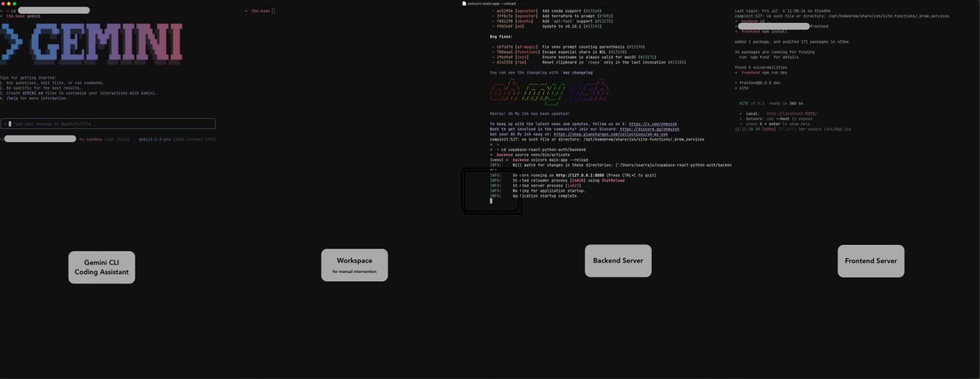The image size is (980, 379).
Task: Minimize the terminal using the yellow button
Action: point(9,4)
